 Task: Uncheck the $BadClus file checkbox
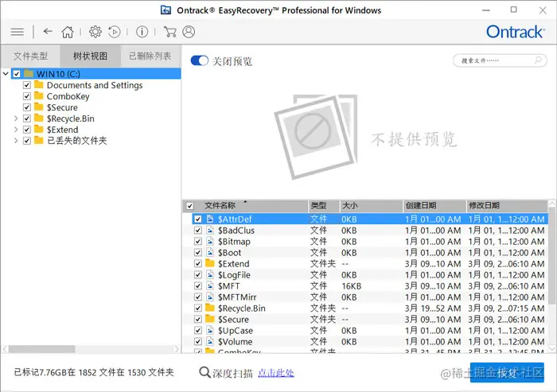point(198,230)
